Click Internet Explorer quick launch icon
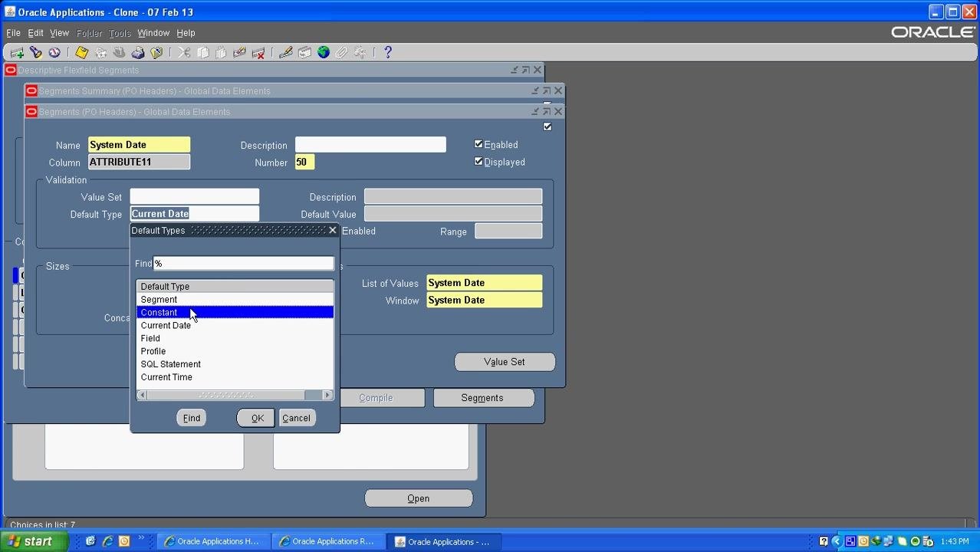This screenshot has height=552, width=980. point(107,541)
